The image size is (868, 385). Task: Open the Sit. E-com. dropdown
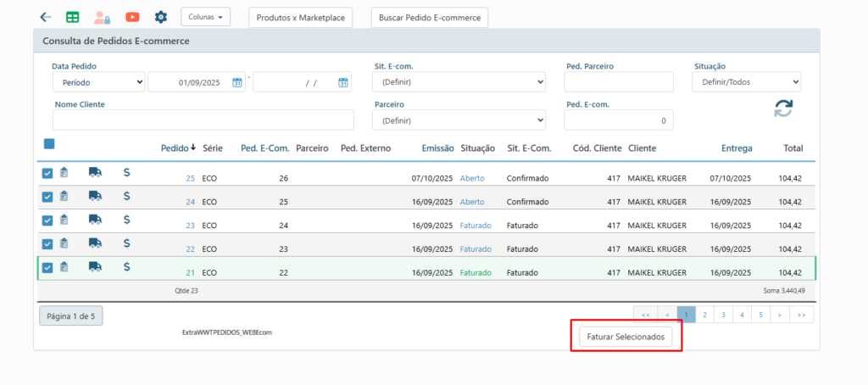tap(459, 82)
